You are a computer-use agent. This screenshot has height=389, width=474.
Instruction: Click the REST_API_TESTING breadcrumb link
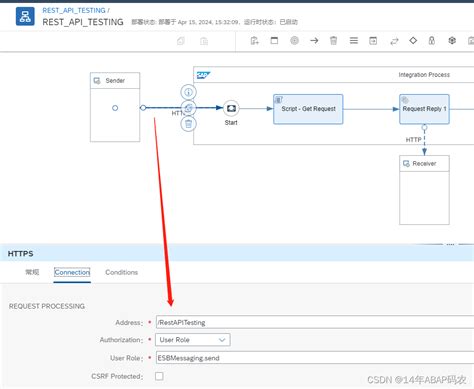[x=74, y=10]
